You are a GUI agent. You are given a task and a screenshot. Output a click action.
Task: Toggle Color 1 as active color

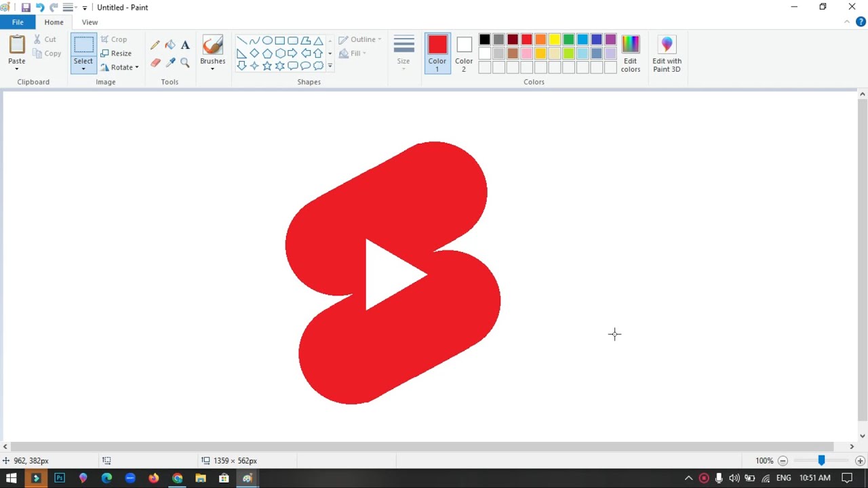[x=437, y=54]
